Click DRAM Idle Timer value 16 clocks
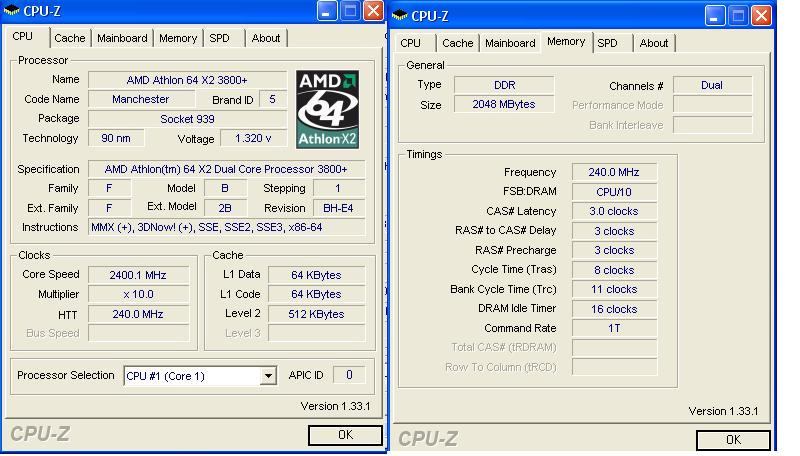The width and height of the screenshot is (800, 456). [614, 309]
